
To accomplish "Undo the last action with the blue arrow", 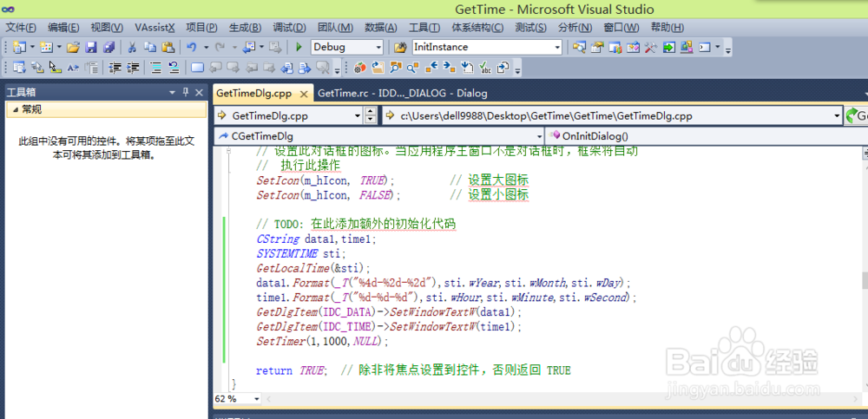I will point(192,47).
